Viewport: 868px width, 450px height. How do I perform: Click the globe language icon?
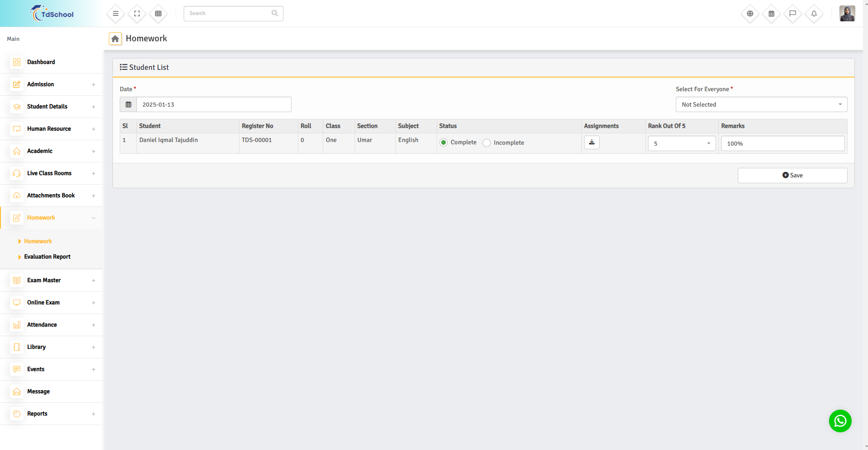click(750, 14)
